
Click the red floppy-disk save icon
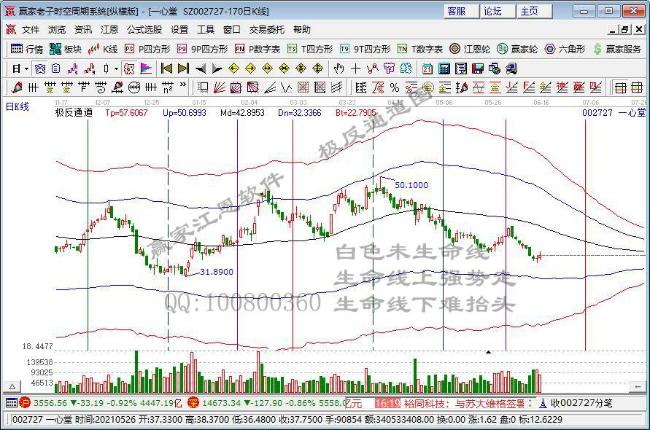478,68
